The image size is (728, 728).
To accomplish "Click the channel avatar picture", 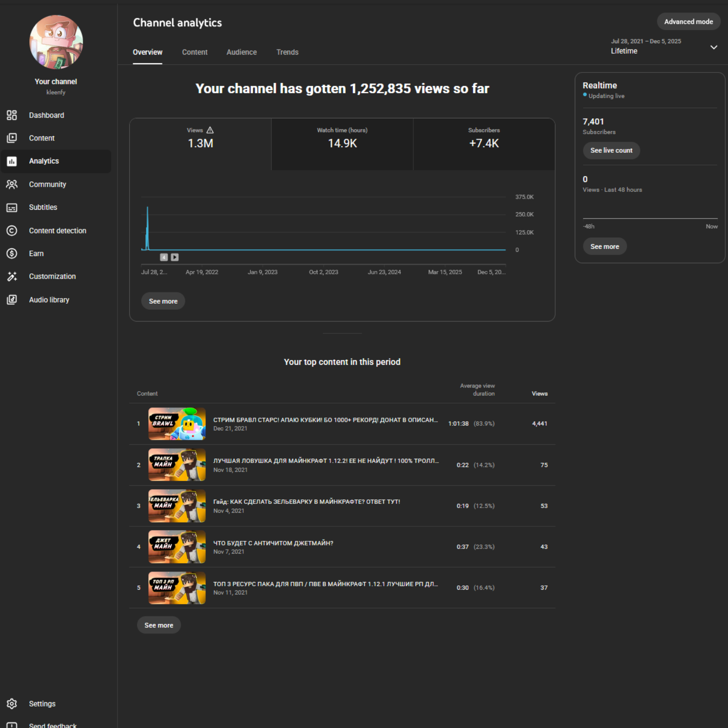I will pyautogui.click(x=56, y=42).
